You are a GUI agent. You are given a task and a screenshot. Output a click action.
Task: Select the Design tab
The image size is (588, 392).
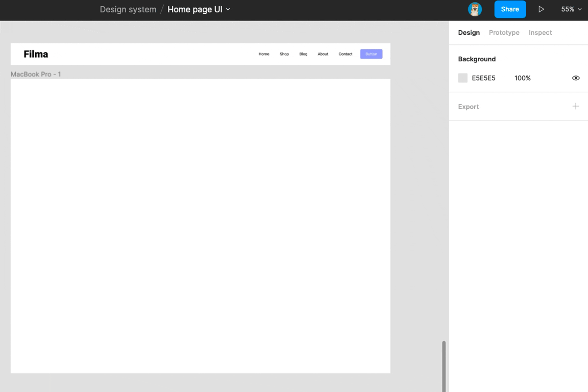pyautogui.click(x=469, y=33)
